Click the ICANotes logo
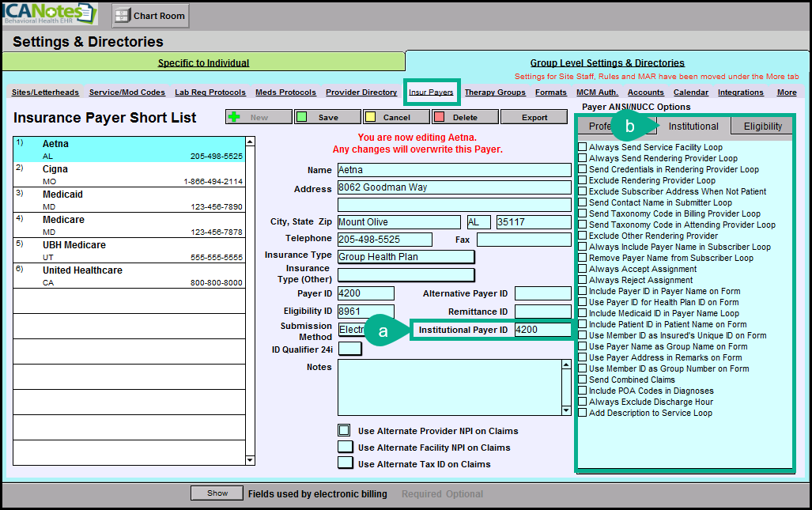The width and height of the screenshot is (812, 510). click(49, 13)
